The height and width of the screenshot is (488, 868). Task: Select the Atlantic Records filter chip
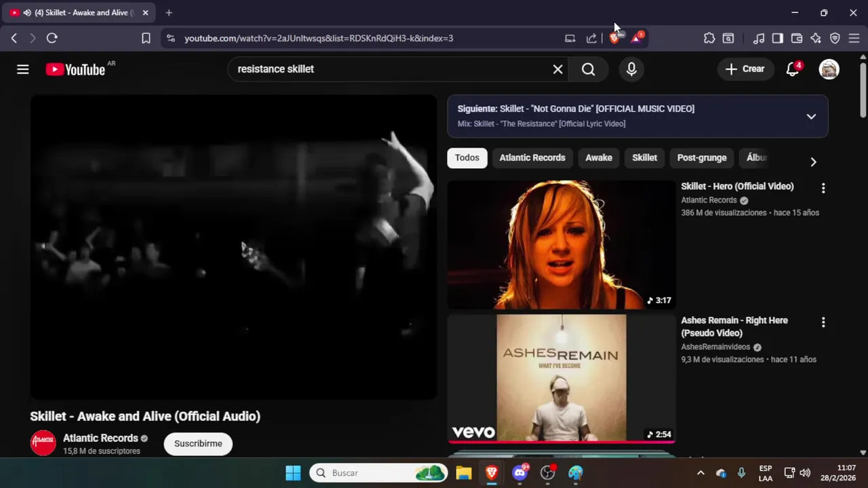pyautogui.click(x=532, y=157)
